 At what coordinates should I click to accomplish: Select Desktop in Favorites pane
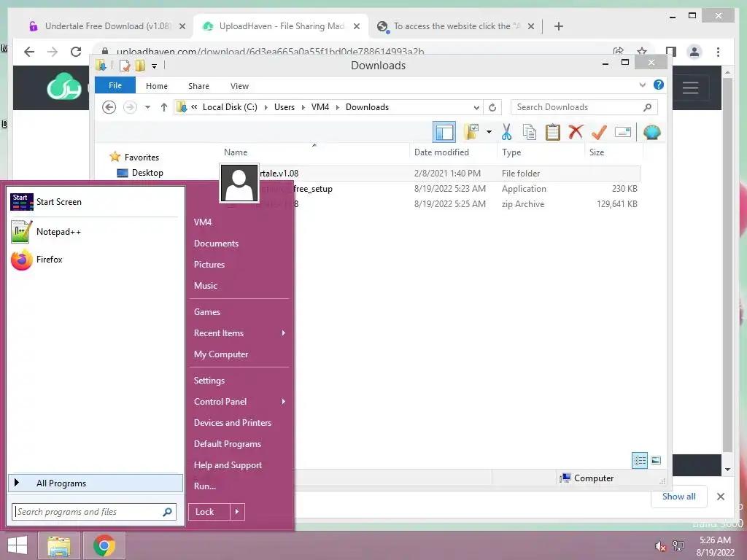147,173
